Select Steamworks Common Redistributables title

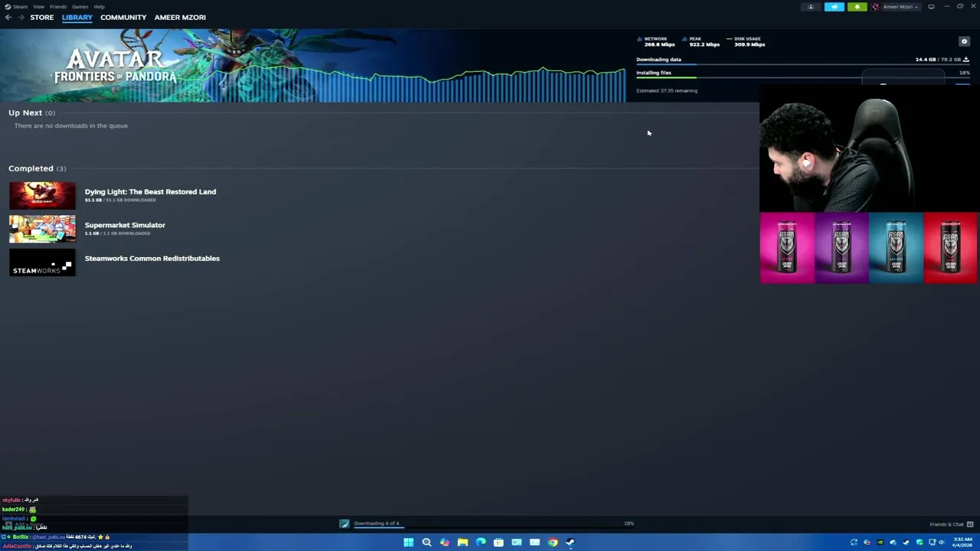click(152, 258)
